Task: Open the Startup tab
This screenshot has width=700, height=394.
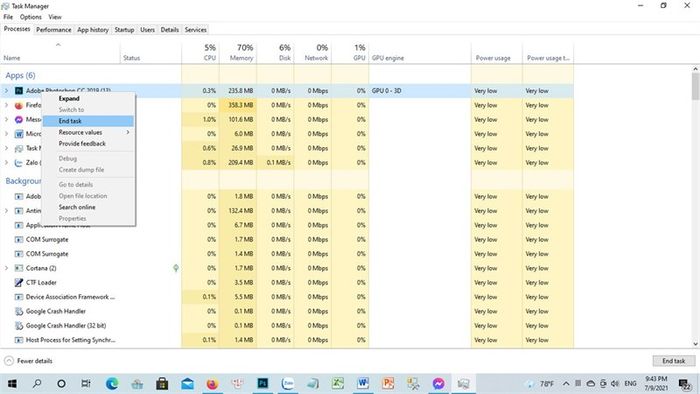Action: pos(124,29)
